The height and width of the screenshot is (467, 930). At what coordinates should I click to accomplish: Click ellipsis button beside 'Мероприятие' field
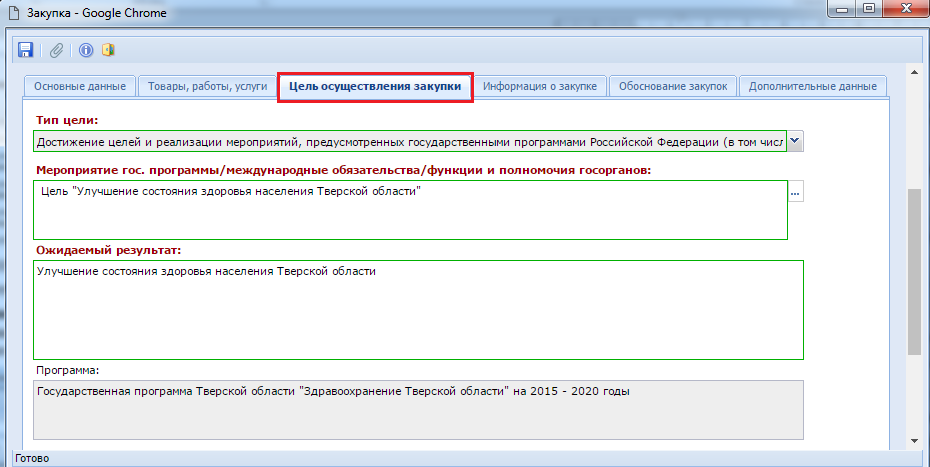pos(796,193)
